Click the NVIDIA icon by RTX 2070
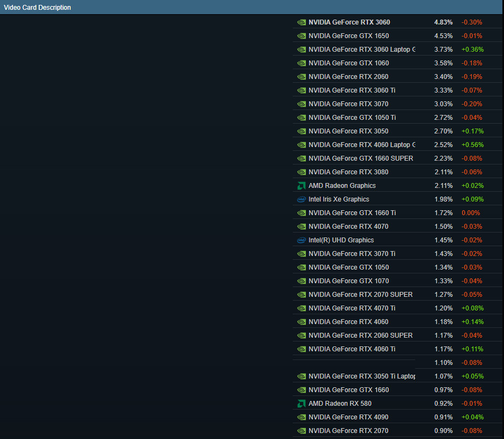Viewport: 504px width, 439px height. point(302,431)
